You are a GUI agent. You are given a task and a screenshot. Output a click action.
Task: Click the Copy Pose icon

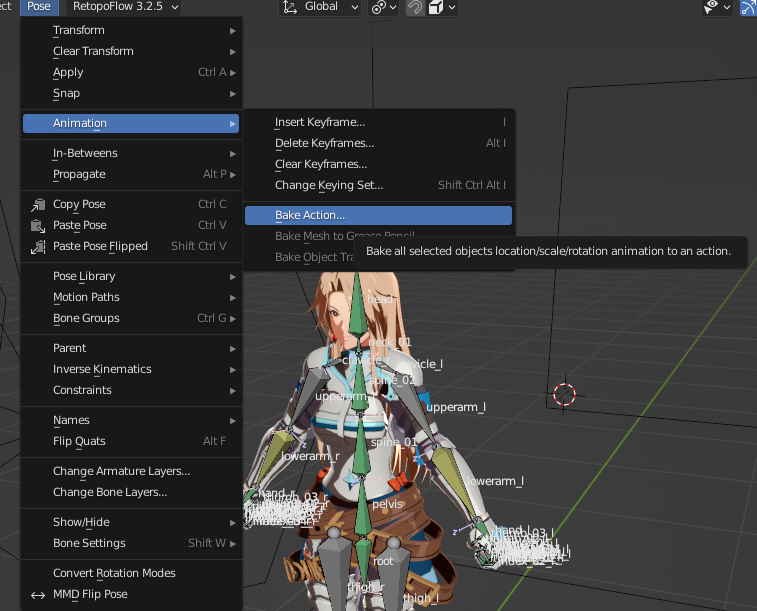point(38,205)
